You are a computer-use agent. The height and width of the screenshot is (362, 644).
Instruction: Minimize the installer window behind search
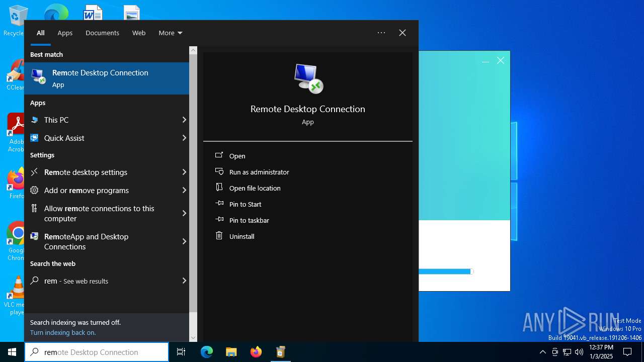coord(486,61)
